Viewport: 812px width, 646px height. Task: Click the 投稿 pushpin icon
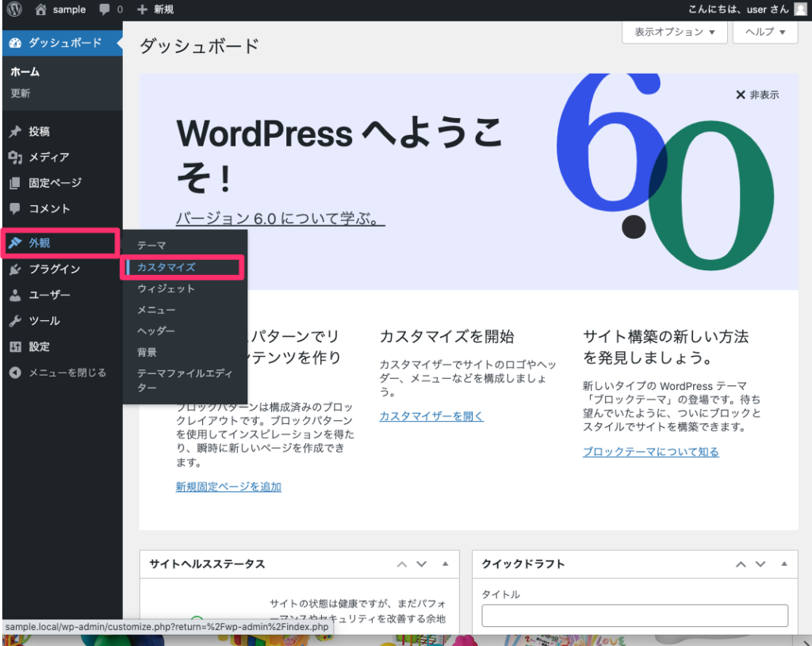[x=15, y=132]
